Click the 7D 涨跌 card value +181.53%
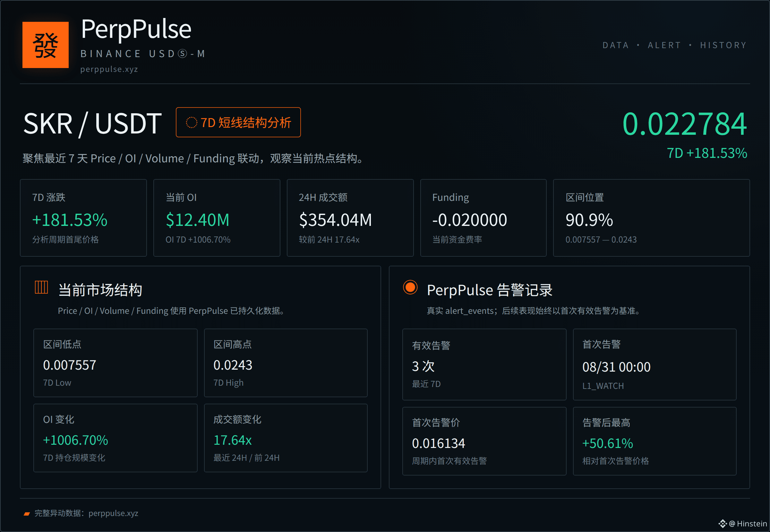Screen dimensions: 770x532 point(70,220)
